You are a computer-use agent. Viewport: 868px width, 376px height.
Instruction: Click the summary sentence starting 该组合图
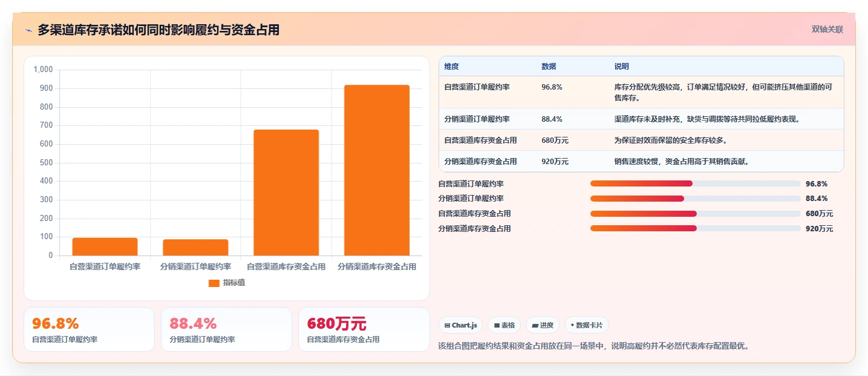(x=593, y=346)
